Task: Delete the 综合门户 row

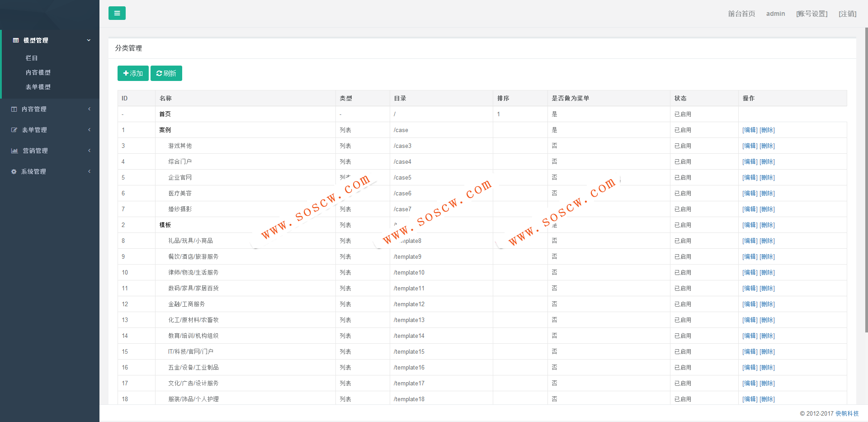Action: coord(767,161)
